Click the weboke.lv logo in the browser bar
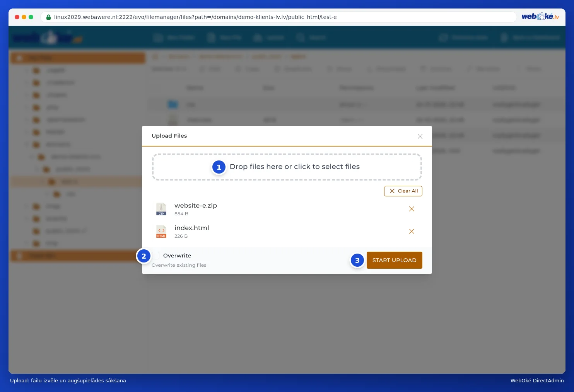The image size is (574, 392). (x=540, y=17)
